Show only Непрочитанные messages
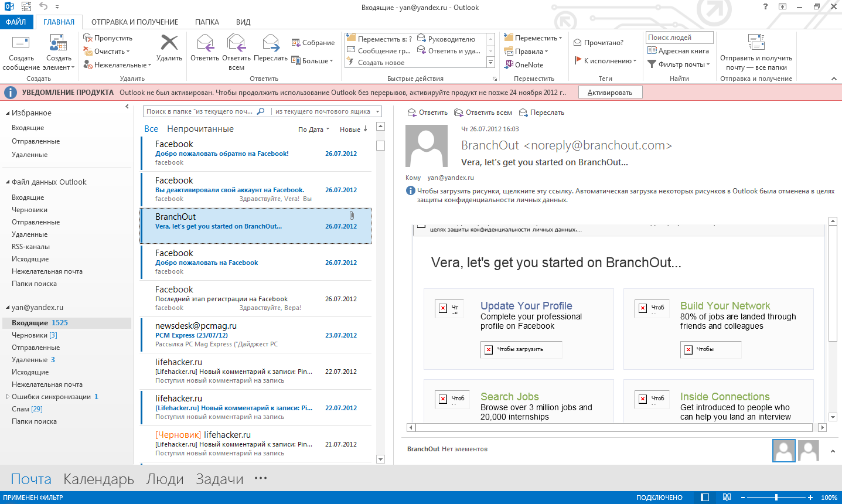 pos(200,129)
